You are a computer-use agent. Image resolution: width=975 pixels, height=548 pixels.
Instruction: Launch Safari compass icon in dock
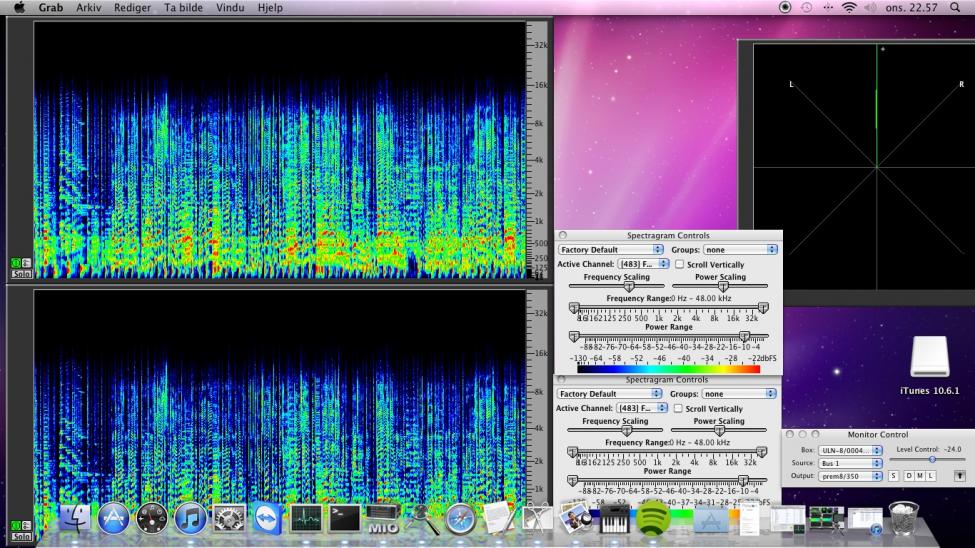click(x=460, y=519)
